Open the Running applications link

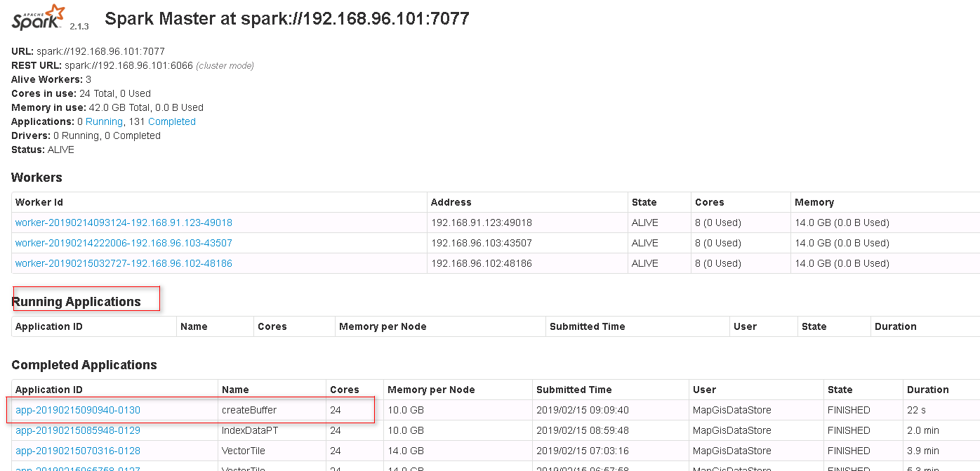104,121
